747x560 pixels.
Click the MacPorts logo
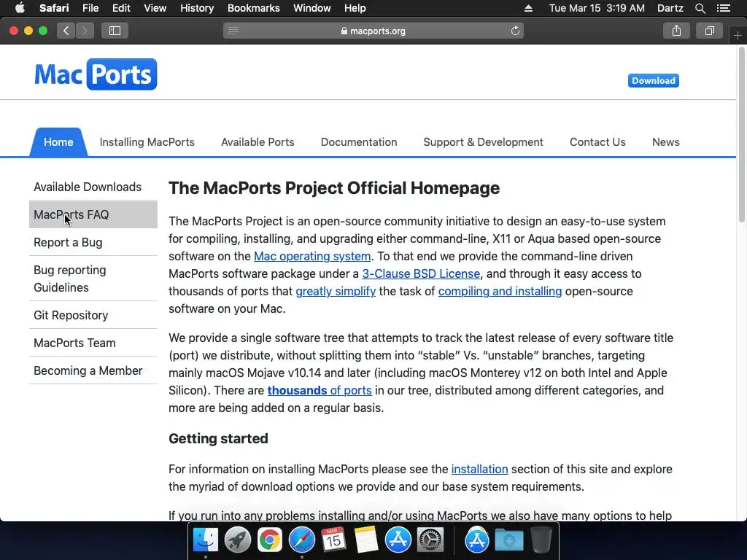96,74
